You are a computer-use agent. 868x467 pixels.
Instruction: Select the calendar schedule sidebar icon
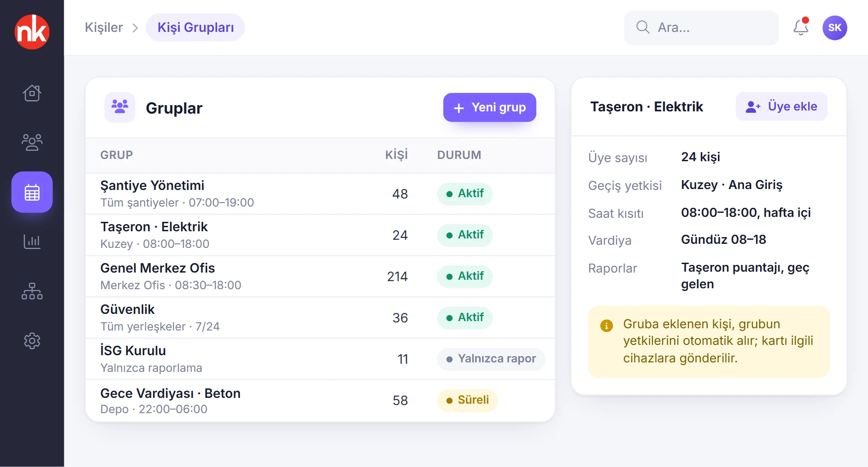[32, 192]
